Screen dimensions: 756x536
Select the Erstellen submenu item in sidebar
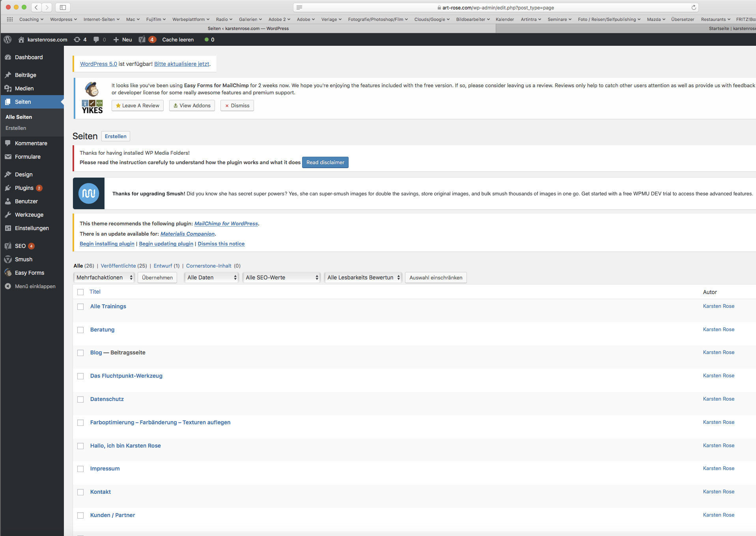click(x=16, y=128)
